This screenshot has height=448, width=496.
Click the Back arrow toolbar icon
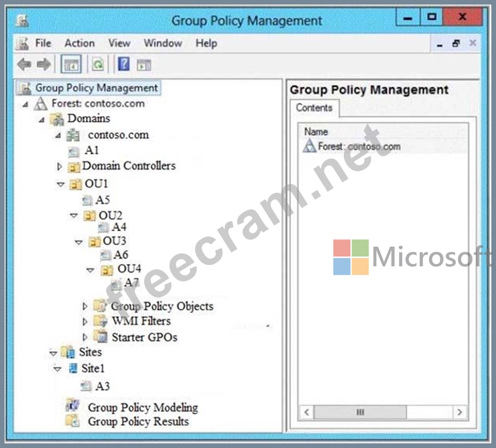click(24, 65)
